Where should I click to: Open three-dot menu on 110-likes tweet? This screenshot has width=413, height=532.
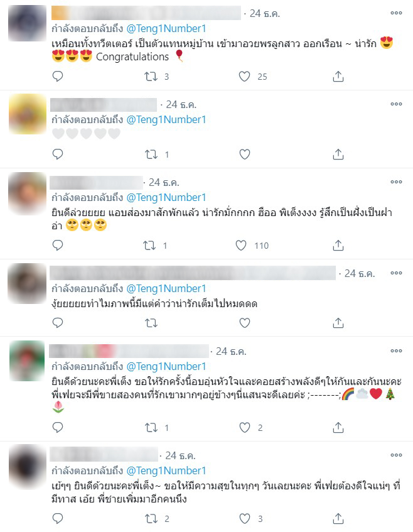396,182
